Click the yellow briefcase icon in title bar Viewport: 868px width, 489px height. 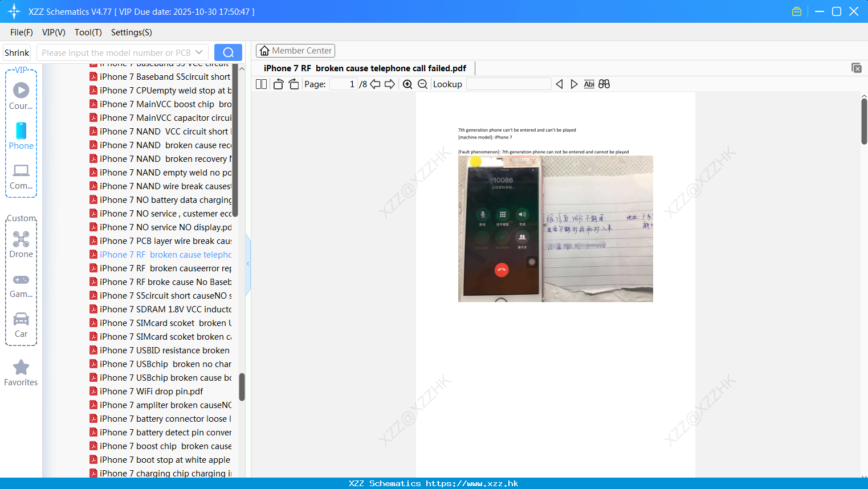(x=797, y=11)
